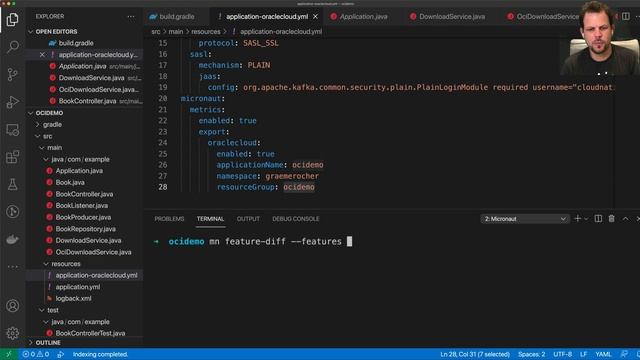640x360 pixels.
Task: Click the feedback icon in status bar
Action: coord(624,354)
